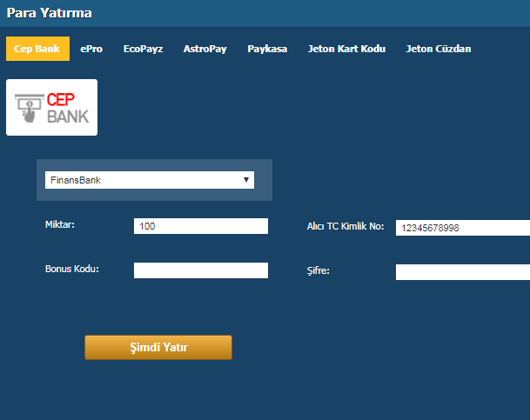
Task: Select the Cep Bank tab
Action: coord(37,49)
